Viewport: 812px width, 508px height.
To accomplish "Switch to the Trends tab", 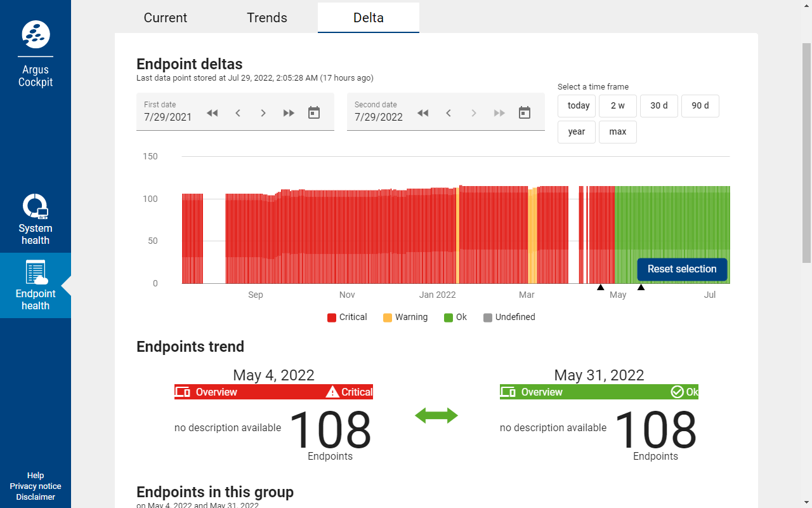I will point(267,18).
